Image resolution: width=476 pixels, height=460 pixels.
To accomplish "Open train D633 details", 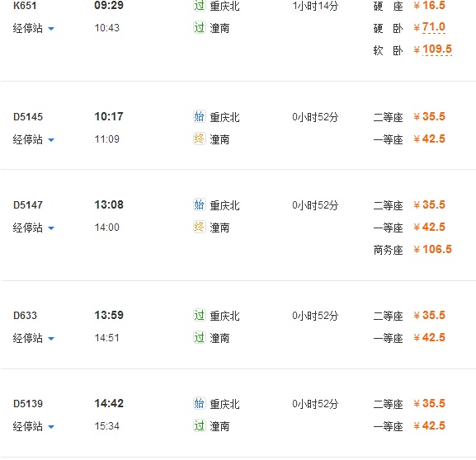I will click(x=25, y=316).
